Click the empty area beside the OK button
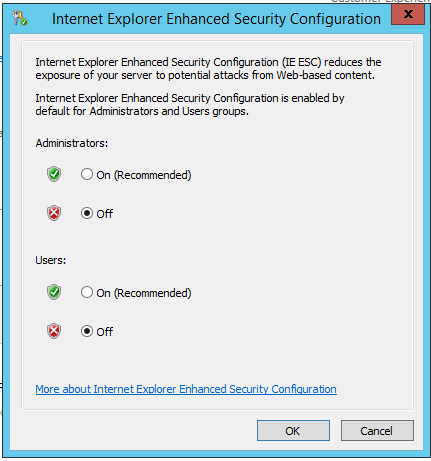Image resolution: width=431 pixels, height=461 pixels. pyautogui.click(x=140, y=431)
